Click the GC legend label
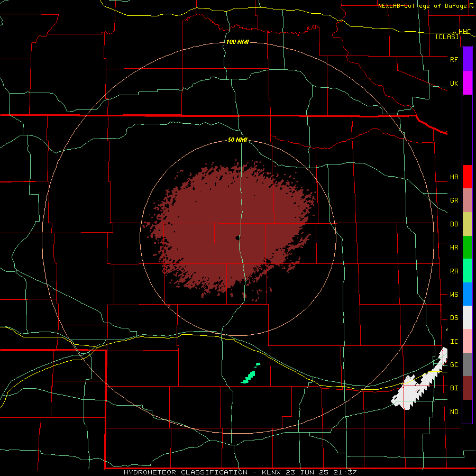 coord(454,365)
